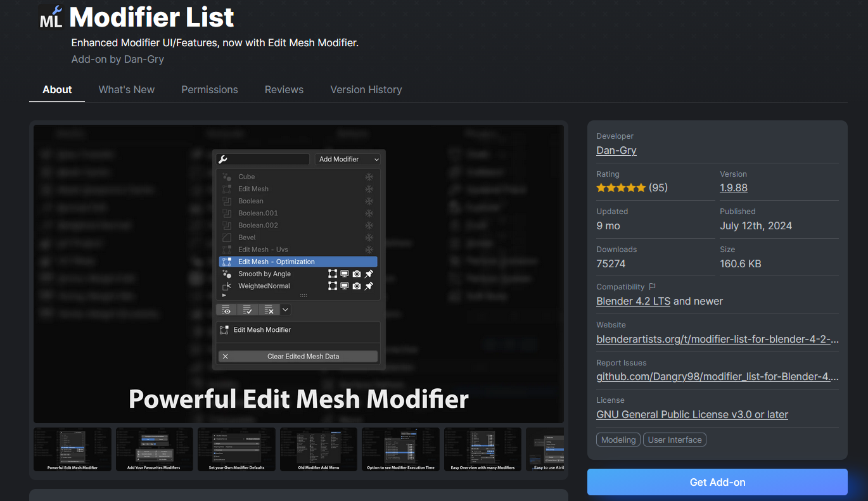This screenshot has height=501, width=868.
Task: Switch to the Reviews tab
Action: (x=284, y=90)
